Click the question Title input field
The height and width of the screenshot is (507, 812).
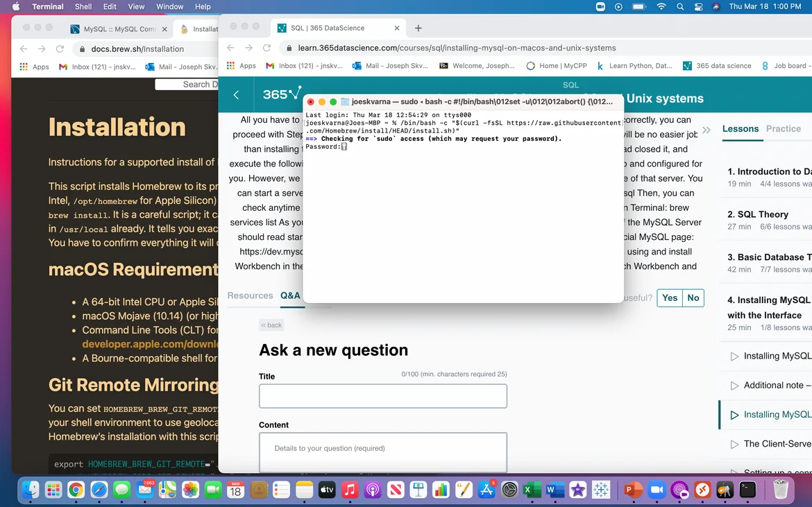click(382, 396)
